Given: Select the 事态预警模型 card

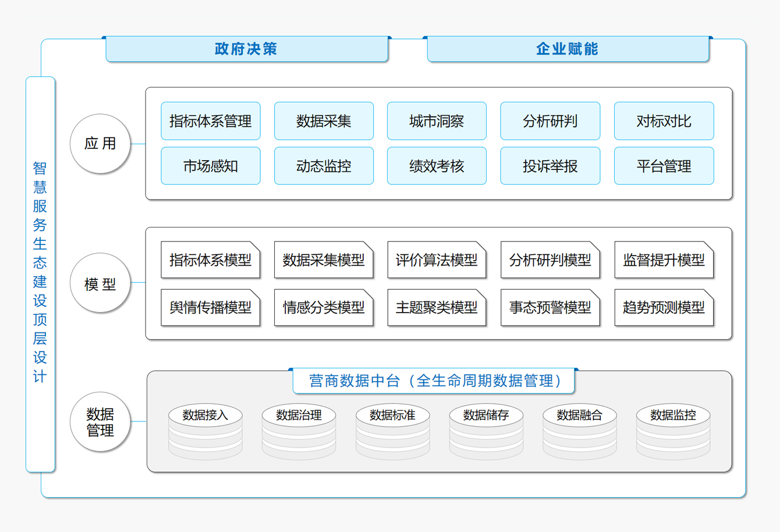Looking at the screenshot, I should click(550, 307).
